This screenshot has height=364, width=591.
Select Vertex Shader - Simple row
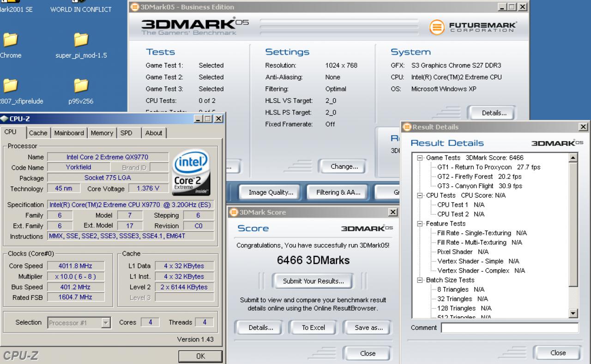pos(478,261)
